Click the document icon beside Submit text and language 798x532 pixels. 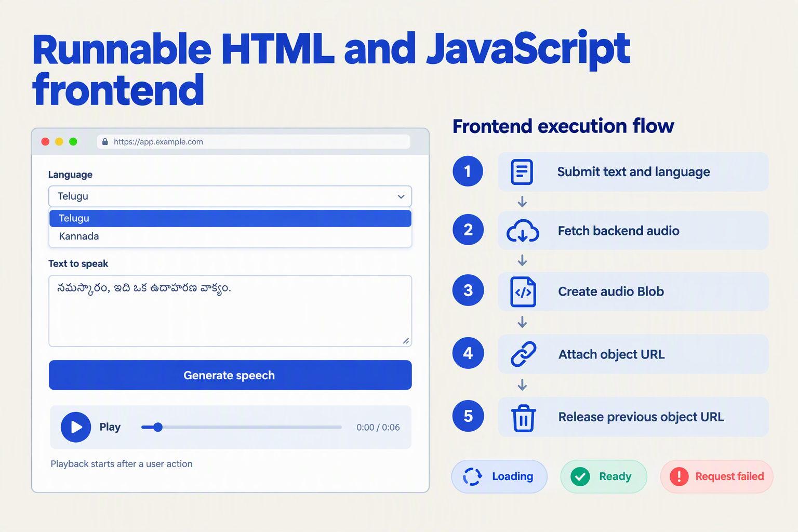pos(522,172)
